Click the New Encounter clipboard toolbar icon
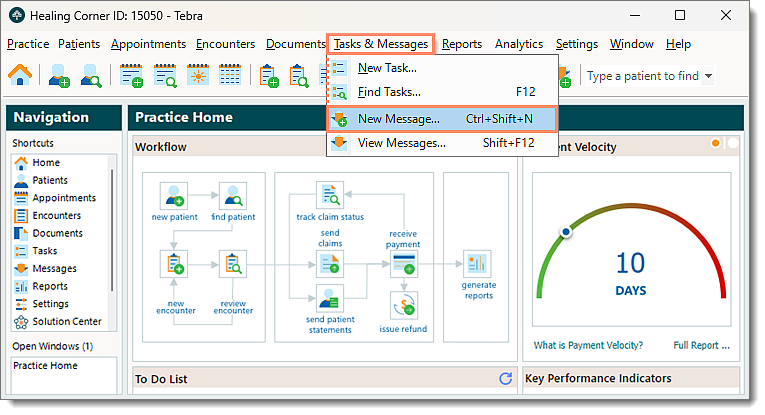Viewport: 765px width, 415px height. point(269,76)
